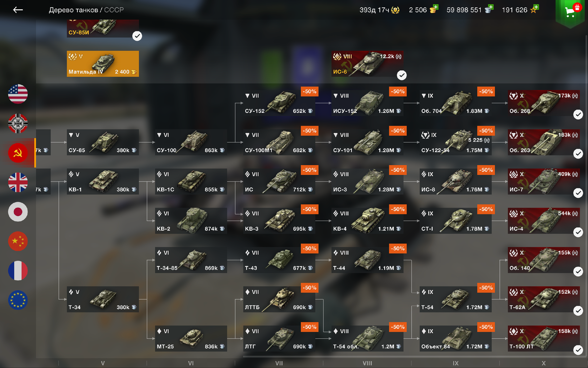Screen dimensions: 588x368
Task: Select КВ-1 tank node in tree
Action: click(103, 182)
